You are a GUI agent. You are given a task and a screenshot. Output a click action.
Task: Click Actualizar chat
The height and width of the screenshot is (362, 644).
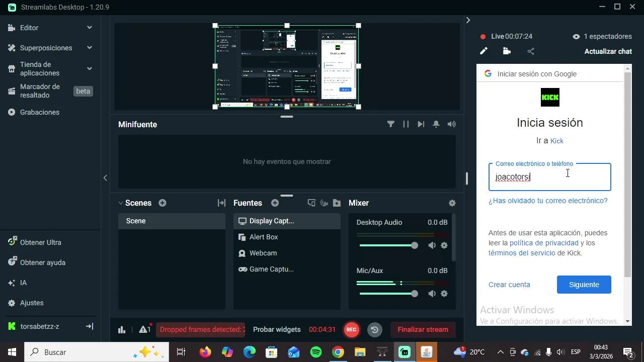[608, 51]
